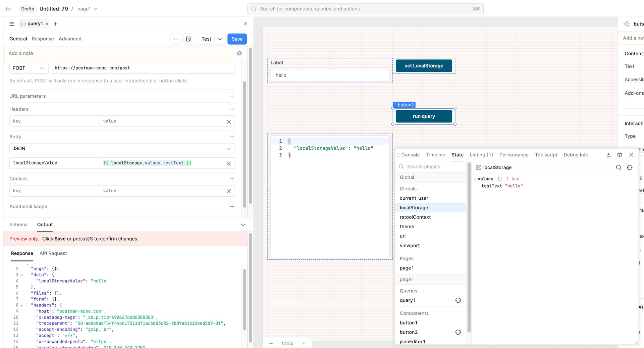Open the POST method dropdown
Viewport: 644px width, 348px height.
[x=29, y=68]
